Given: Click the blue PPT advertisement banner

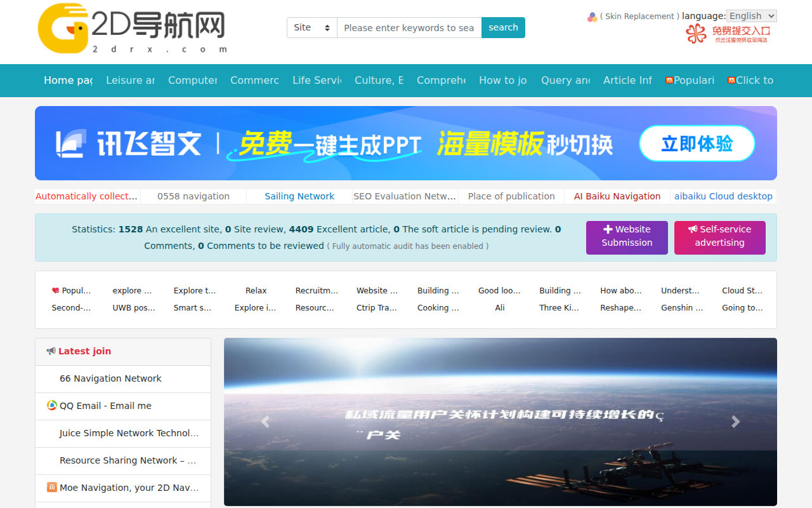Looking at the screenshot, I should 406,144.
